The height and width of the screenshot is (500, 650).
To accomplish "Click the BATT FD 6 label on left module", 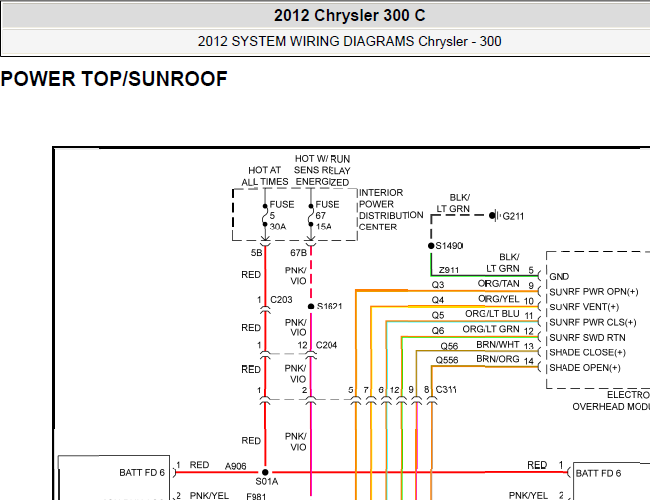I will tap(142, 473).
